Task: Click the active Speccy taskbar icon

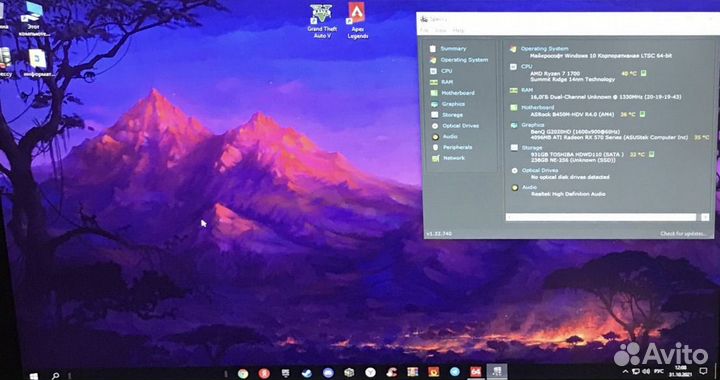Action: click(x=497, y=371)
